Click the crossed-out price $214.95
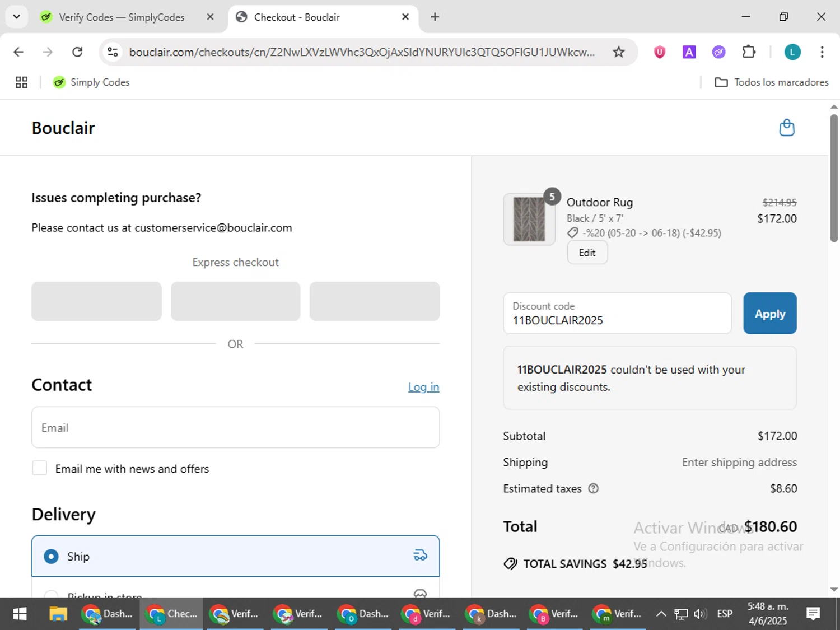This screenshot has width=840, height=630. [780, 202]
